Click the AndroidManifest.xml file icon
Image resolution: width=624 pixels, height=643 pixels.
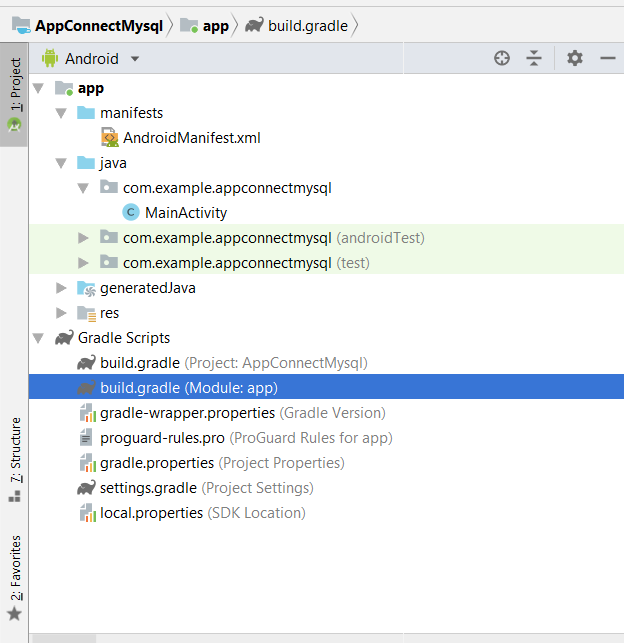pos(109,138)
